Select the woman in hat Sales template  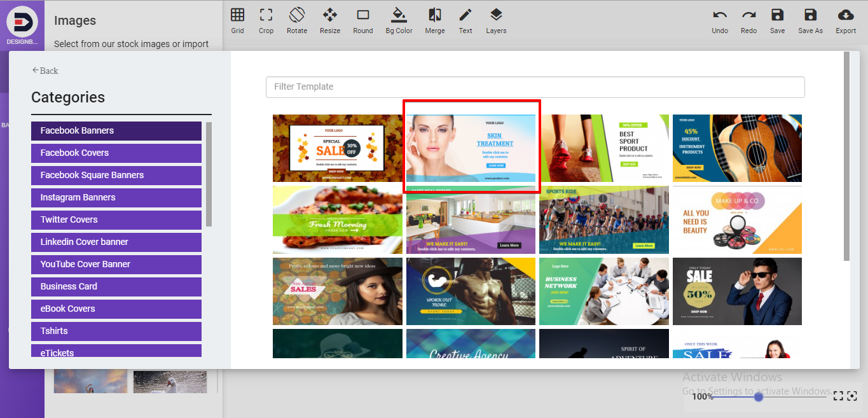338,291
